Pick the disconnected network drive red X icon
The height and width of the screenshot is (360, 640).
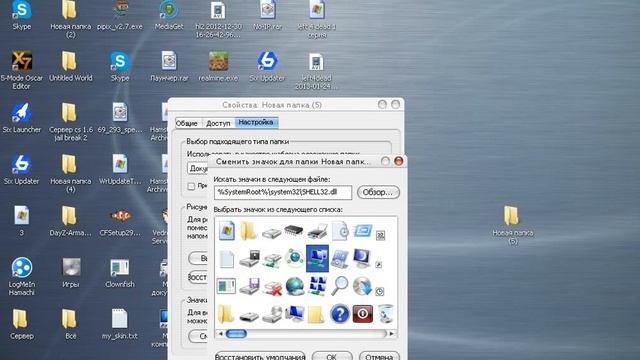272,287
